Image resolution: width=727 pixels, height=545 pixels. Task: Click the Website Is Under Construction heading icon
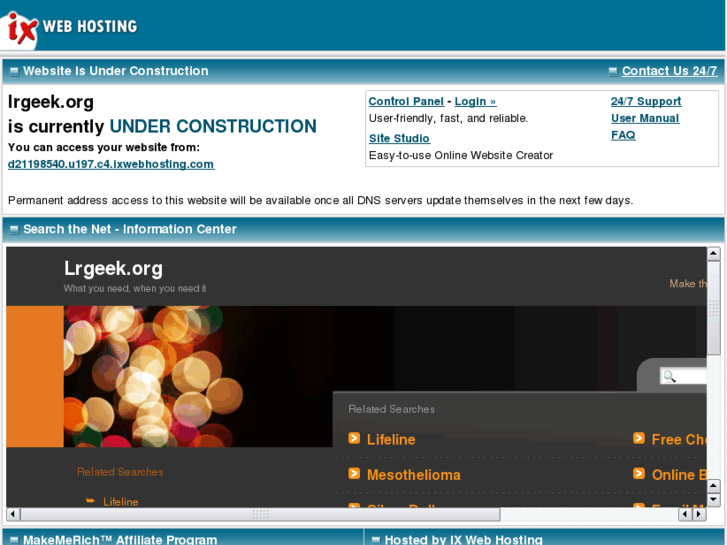14,71
